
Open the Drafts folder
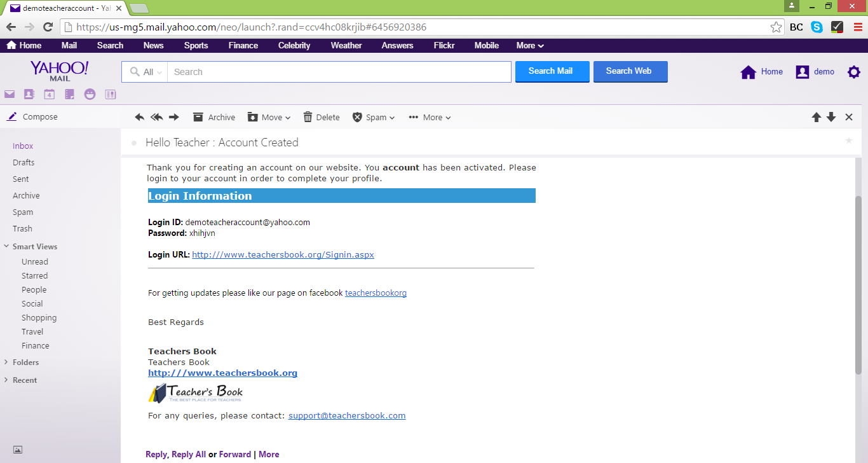(24, 162)
